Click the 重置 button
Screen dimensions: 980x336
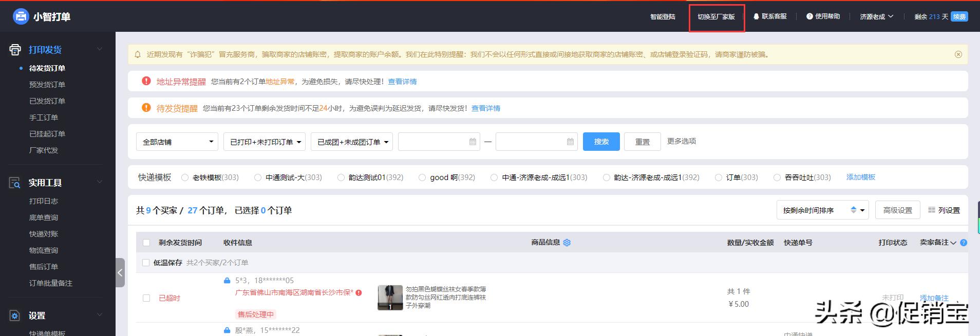pos(643,142)
